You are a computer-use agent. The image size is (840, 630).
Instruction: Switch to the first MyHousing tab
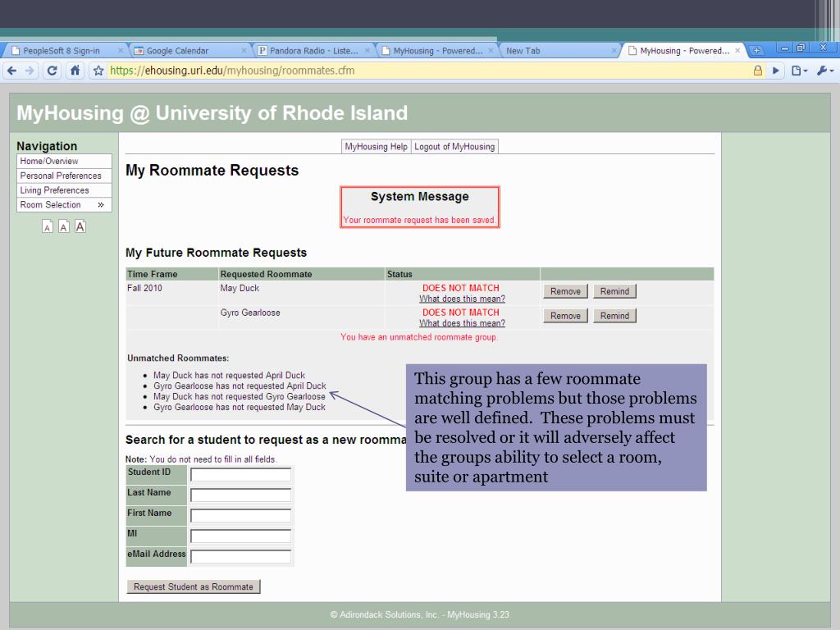coord(438,51)
